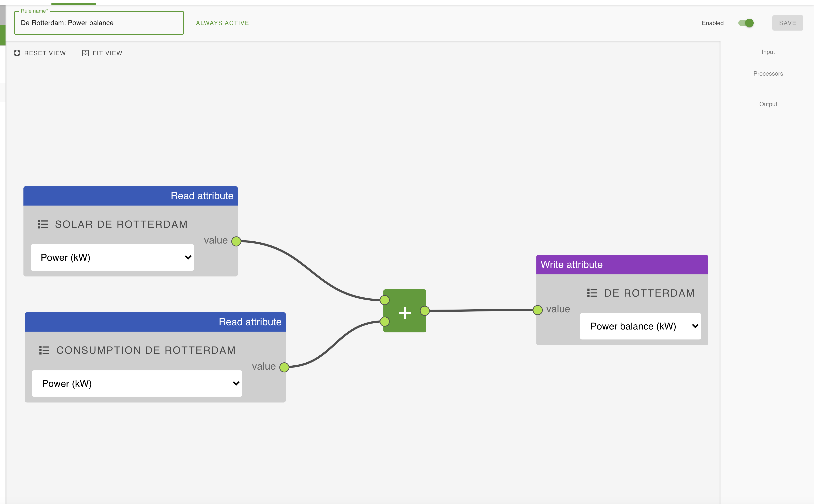
Task: Open the Processors section in the sidebar
Action: [768, 73]
